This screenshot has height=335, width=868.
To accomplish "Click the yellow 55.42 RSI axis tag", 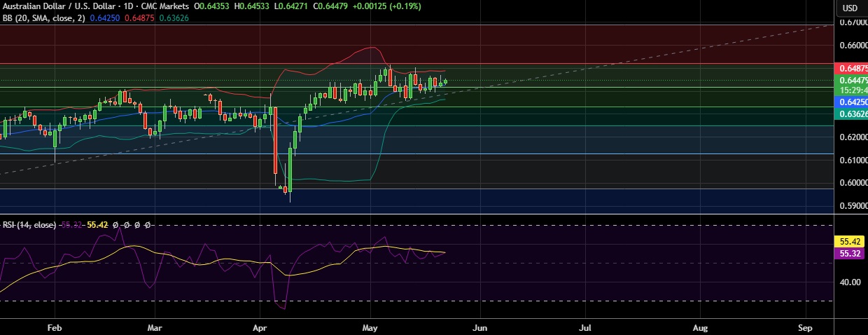I will [x=850, y=241].
